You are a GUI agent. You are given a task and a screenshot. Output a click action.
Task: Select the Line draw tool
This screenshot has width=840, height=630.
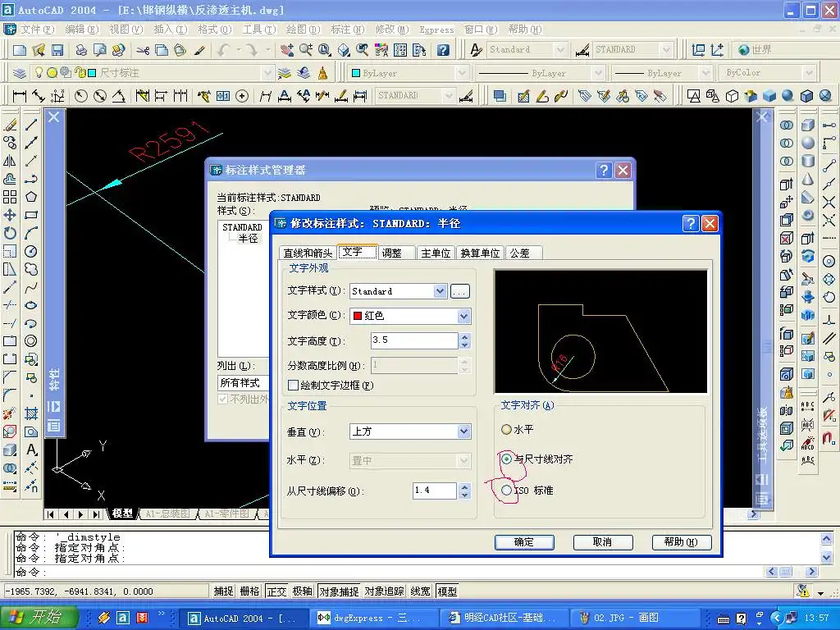click(x=31, y=125)
